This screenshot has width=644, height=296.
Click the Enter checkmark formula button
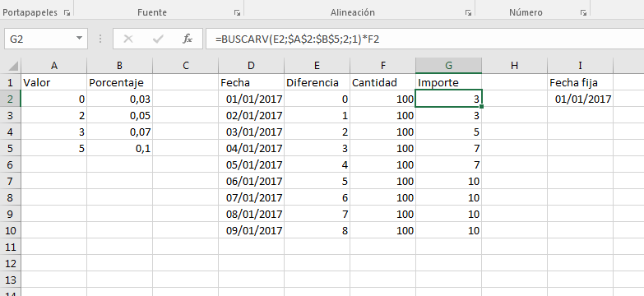pyautogui.click(x=158, y=39)
